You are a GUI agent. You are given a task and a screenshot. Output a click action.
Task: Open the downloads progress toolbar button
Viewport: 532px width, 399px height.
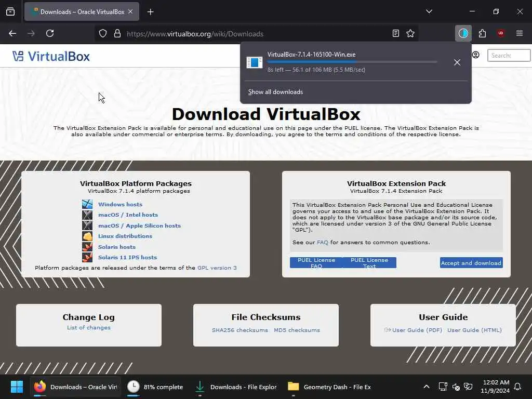pyautogui.click(x=463, y=33)
